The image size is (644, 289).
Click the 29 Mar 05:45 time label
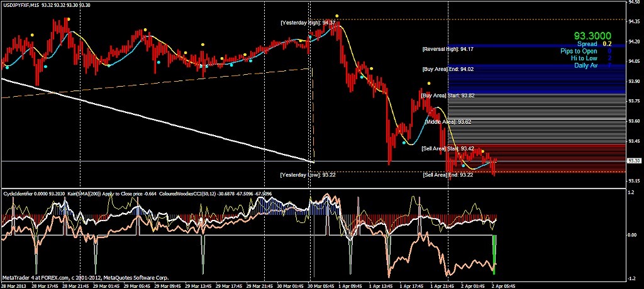coord(136,286)
